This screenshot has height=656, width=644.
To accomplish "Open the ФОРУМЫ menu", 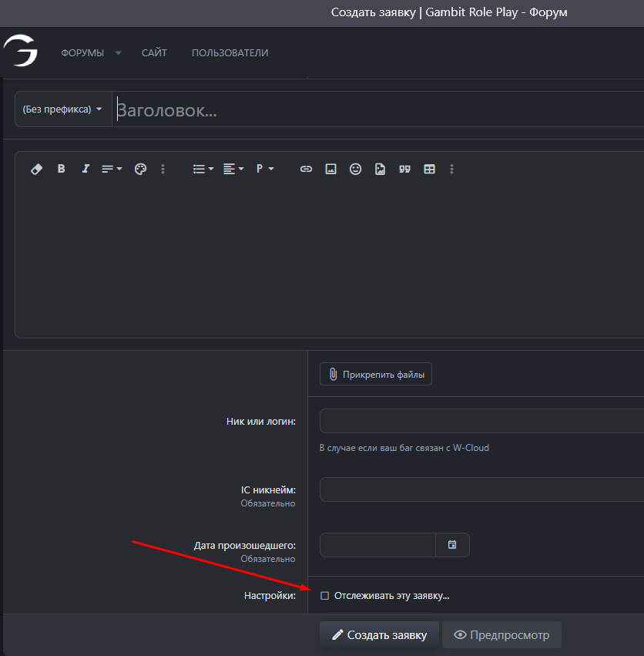I will coord(82,52).
